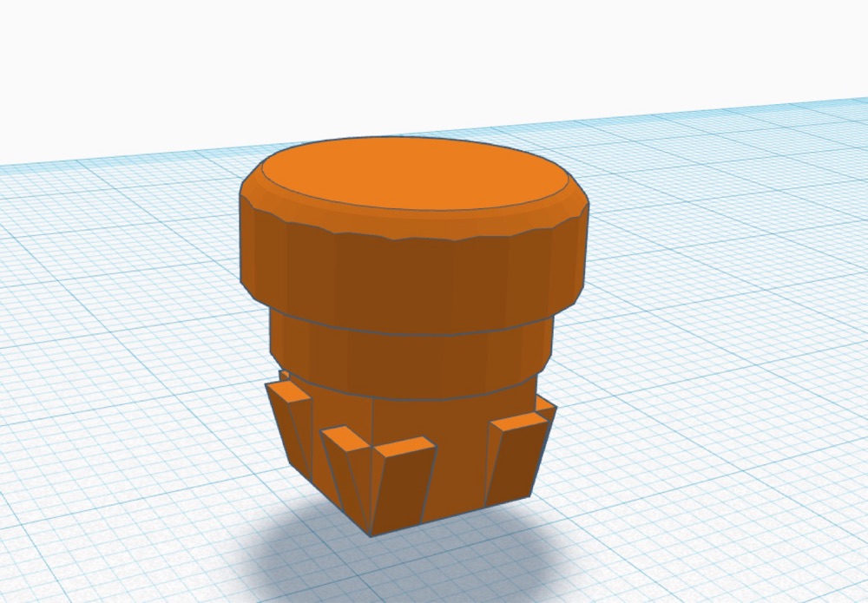Click the top face of the front-center fin
The height and width of the screenshot is (603, 868).
[404, 447]
